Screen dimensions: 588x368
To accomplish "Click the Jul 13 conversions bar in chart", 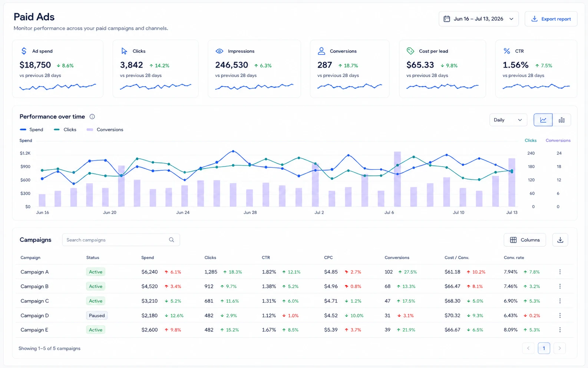I will 512,183.
